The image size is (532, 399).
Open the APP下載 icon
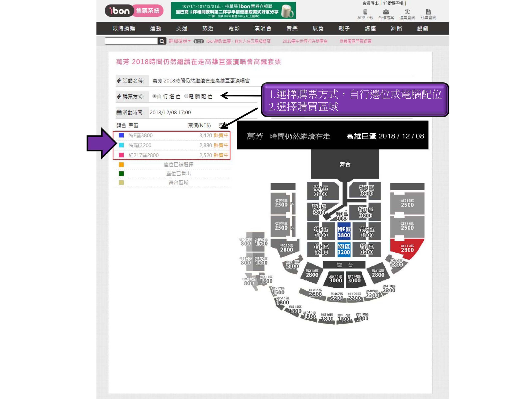[365, 12]
